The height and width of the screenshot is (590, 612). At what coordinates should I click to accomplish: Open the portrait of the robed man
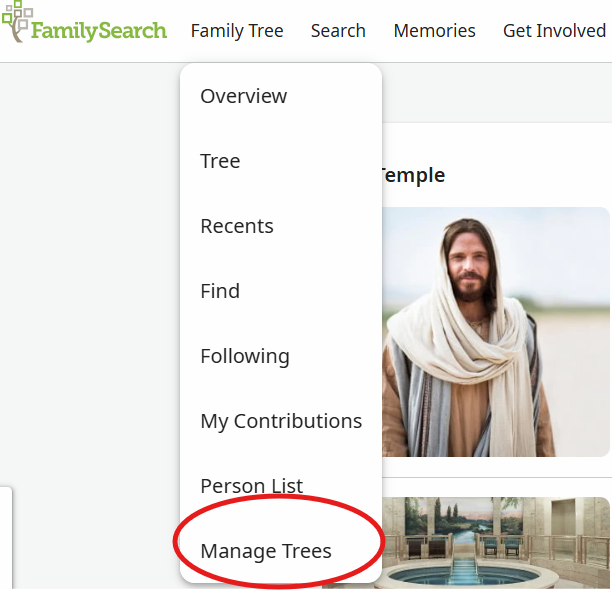[496, 332]
